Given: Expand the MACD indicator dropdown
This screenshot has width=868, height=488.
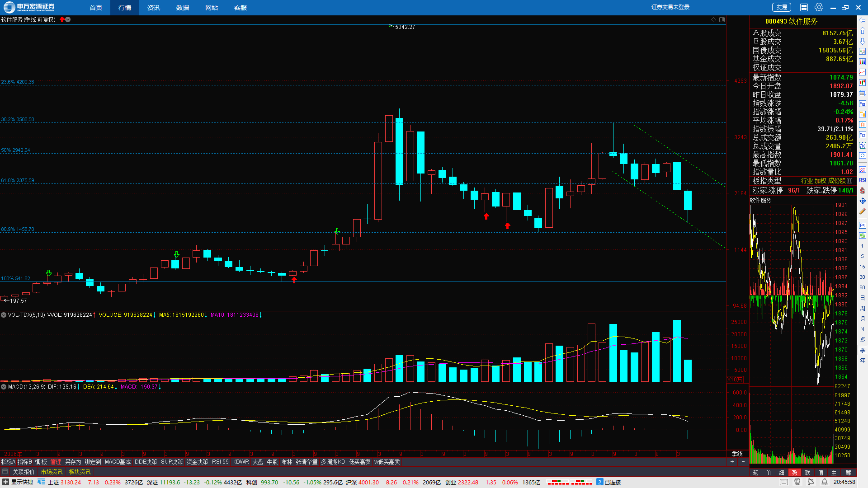Looking at the screenshot, I should [x=4, y=387].
